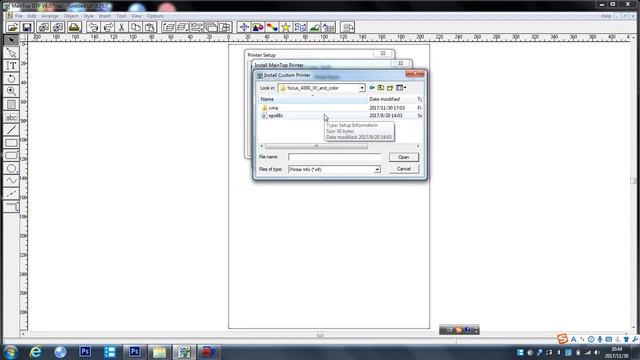Click the printer toolbar icon
Image resolution: width=640 pixels, height=360 pixels.
click(x=74, y=27)
